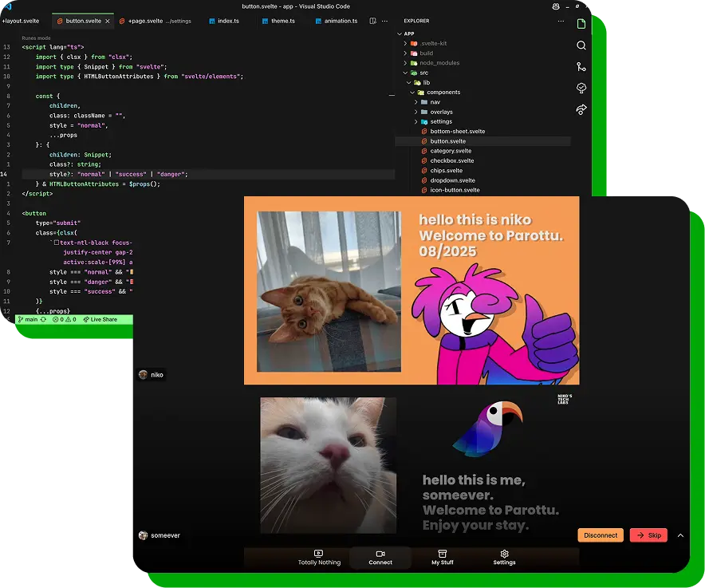Click the orange tabby cat photo
This screenshot has width=705, height=588.
(329, 291)
